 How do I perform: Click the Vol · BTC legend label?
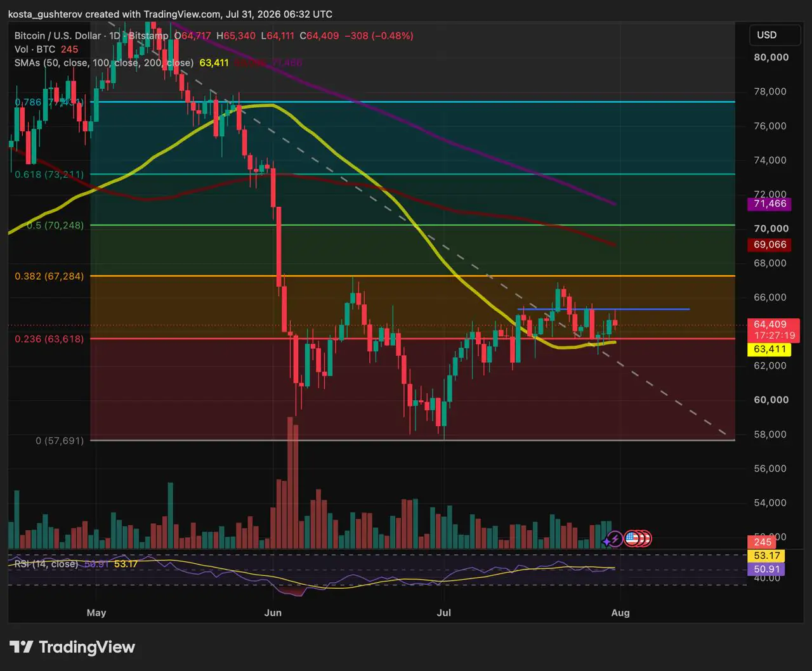tap(35, 49)
